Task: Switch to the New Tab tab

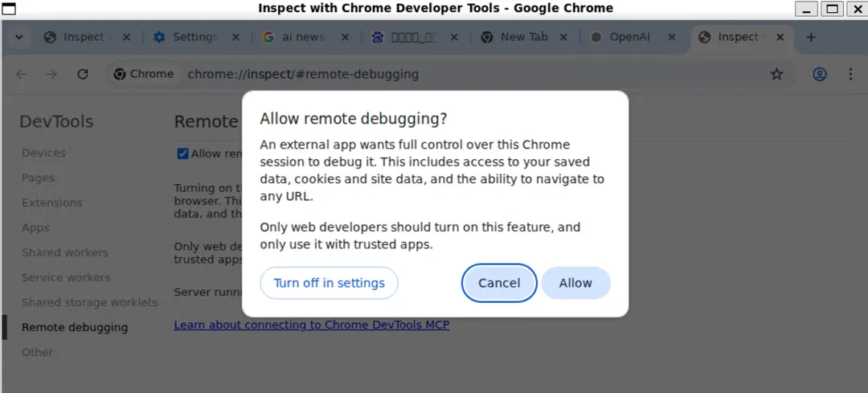Action: 522,37
